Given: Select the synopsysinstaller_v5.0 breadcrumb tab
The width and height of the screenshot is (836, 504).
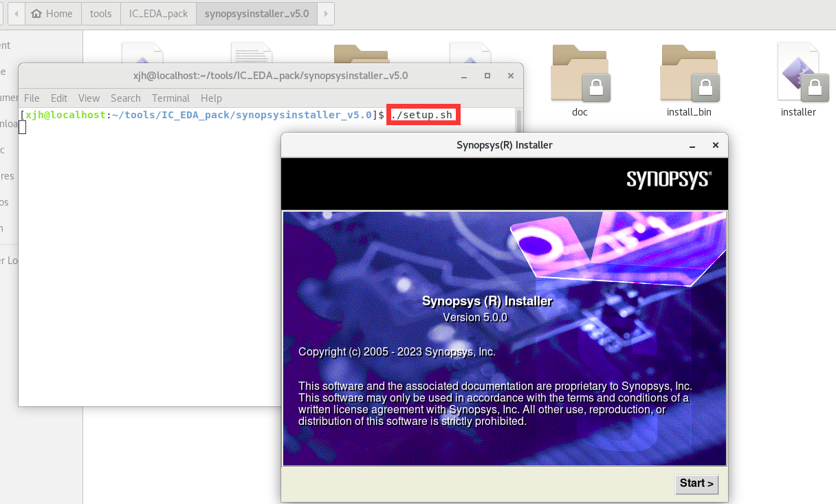Looking at the screenshot, I should pos(256,13).
